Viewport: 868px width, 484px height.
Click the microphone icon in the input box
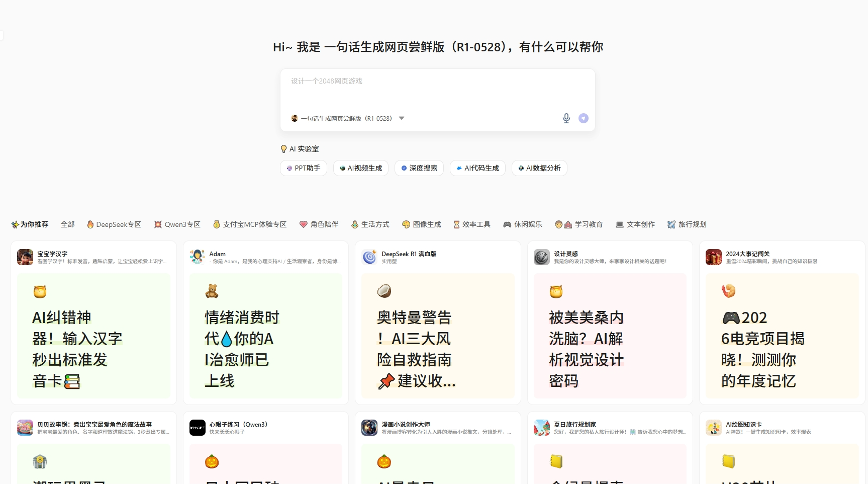point(566,118)
